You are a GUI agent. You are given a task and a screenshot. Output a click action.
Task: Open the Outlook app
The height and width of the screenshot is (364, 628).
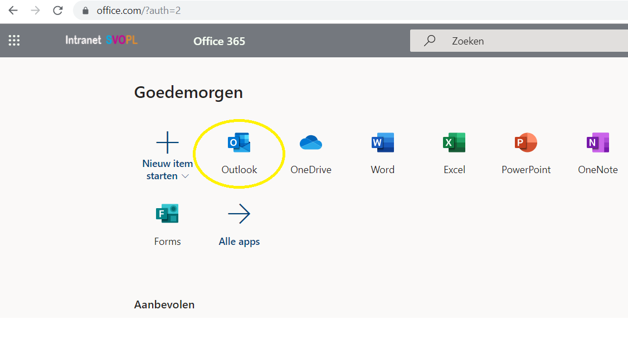[239, 154]
